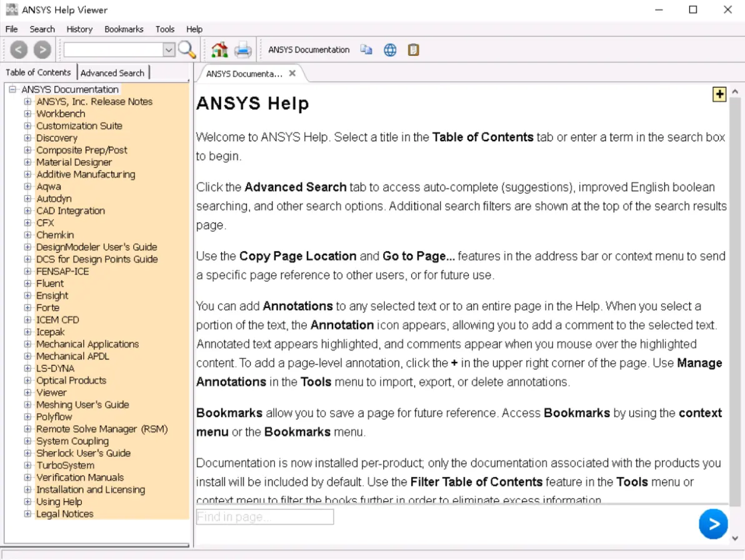Click the blue next arrow button

[713, 524]
